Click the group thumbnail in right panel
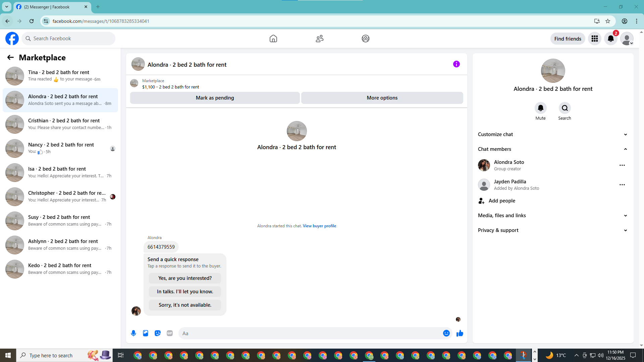 point(553,71)
